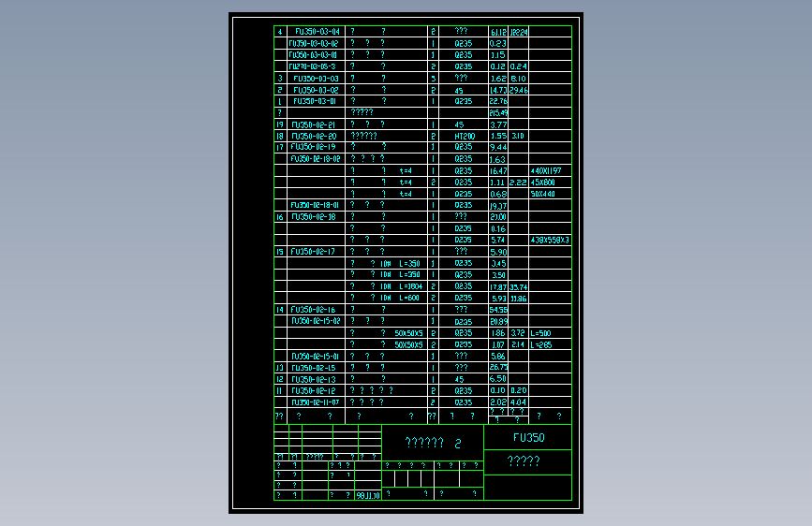The width and height of the screenshot is (812, 526).
Task: Select the 35.74 total weight cell
Action: tap(518, 286)
